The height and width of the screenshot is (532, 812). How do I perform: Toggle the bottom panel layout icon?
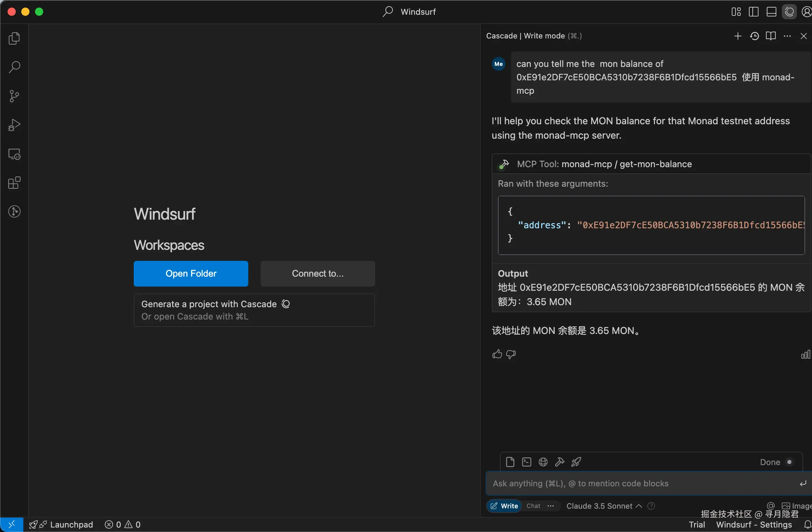(771, 12)
